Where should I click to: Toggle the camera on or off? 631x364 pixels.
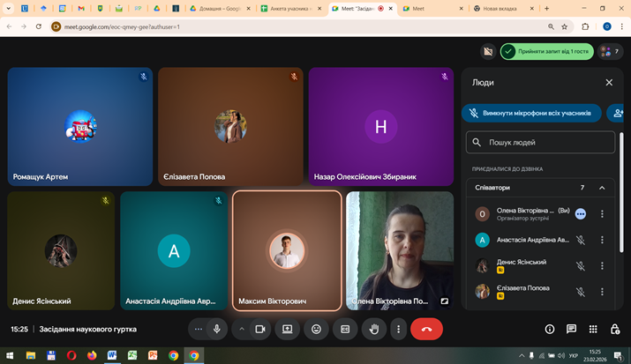[x=260, y=329]
